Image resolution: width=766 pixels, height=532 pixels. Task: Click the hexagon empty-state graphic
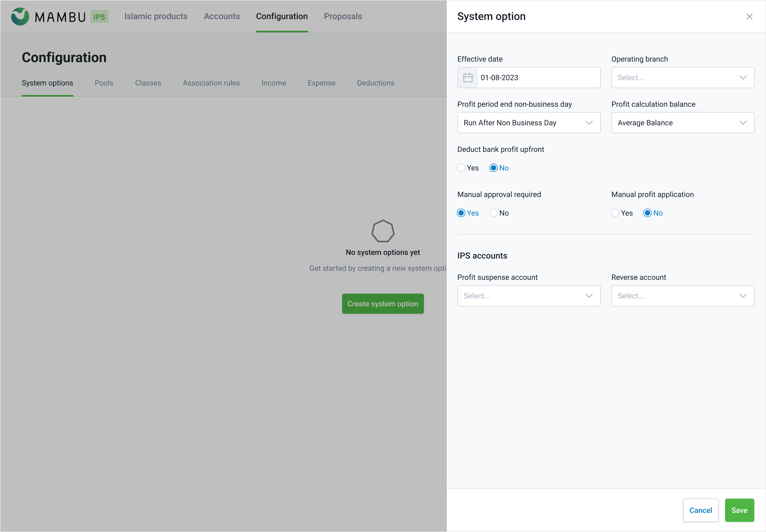click(382, 231)
